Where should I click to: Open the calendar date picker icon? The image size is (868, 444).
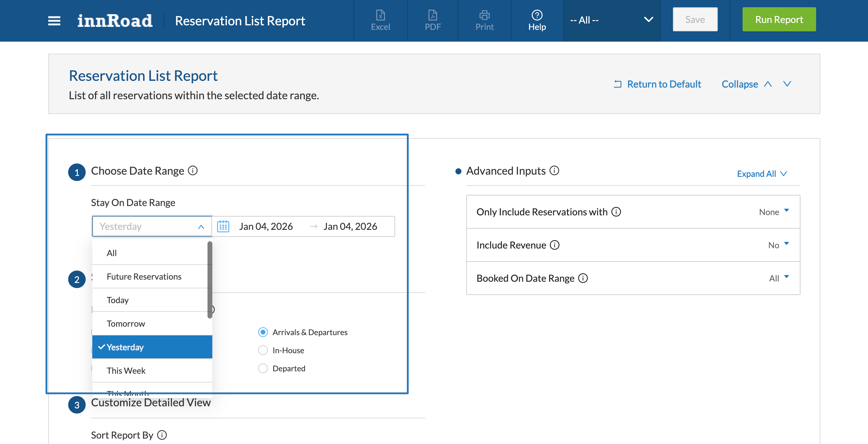tap(223, 227)
